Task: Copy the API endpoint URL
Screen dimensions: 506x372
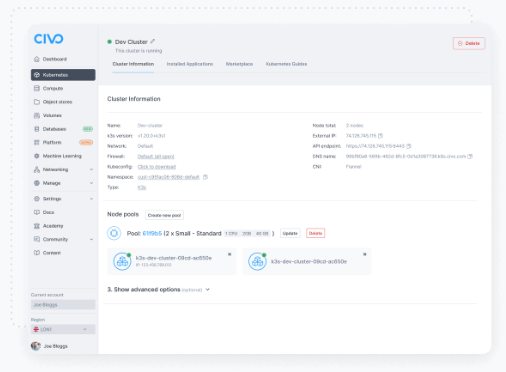Action: pos(409,146)
